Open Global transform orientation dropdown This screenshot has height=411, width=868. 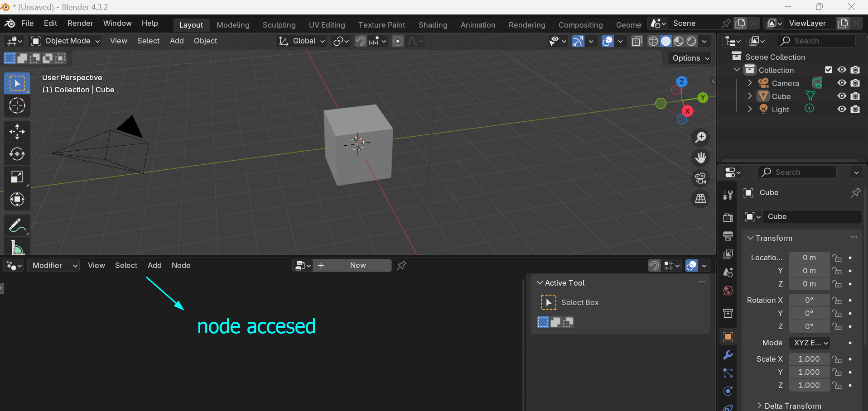click(302, 41)
